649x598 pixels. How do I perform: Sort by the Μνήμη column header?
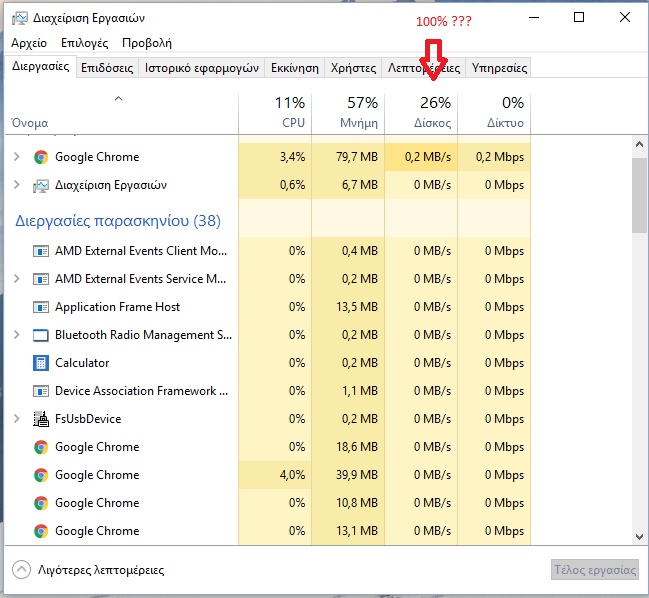(x=348, y=112)
